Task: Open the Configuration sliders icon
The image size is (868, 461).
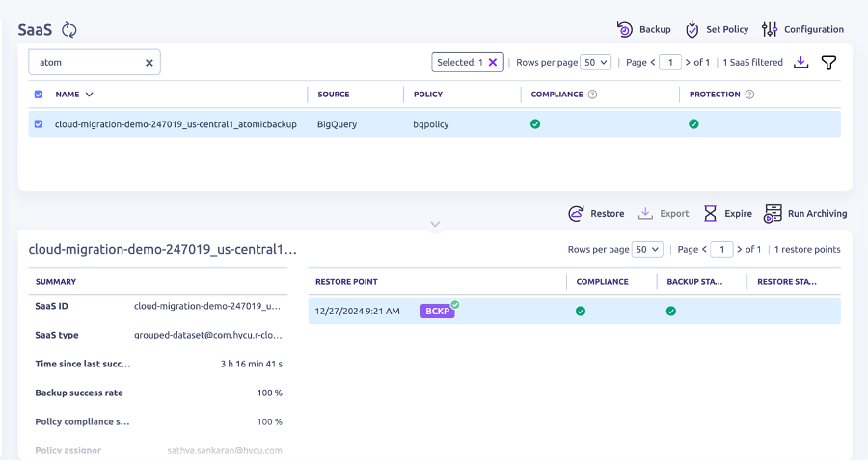Action: (770, 29)
